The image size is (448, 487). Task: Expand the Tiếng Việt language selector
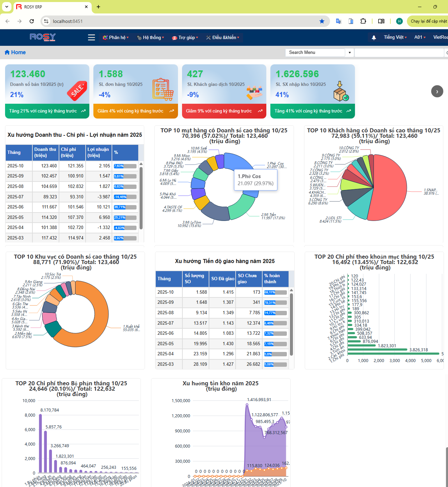point(395,37)
